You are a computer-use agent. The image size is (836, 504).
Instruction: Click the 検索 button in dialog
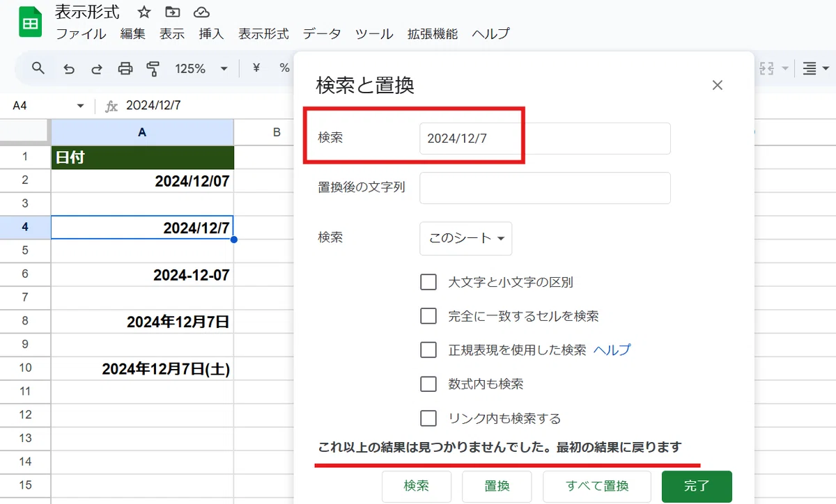click(417, 486)
